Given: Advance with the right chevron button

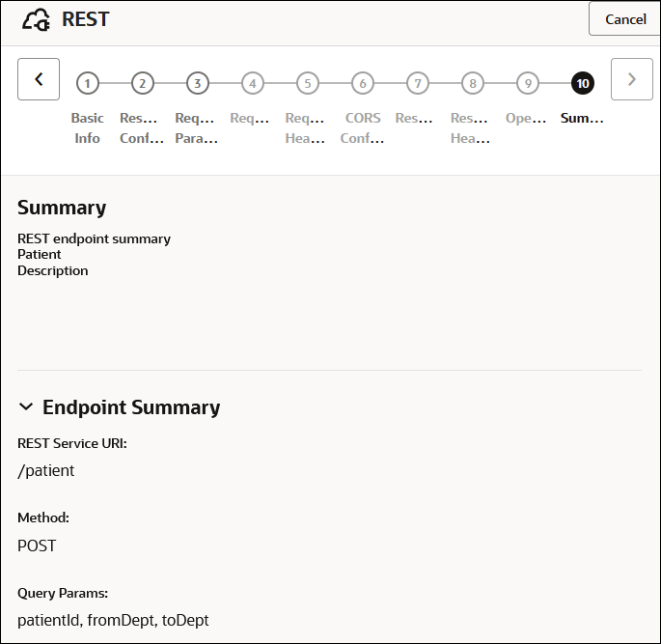Looking at the screenshot, I should (x=631, y=79).
